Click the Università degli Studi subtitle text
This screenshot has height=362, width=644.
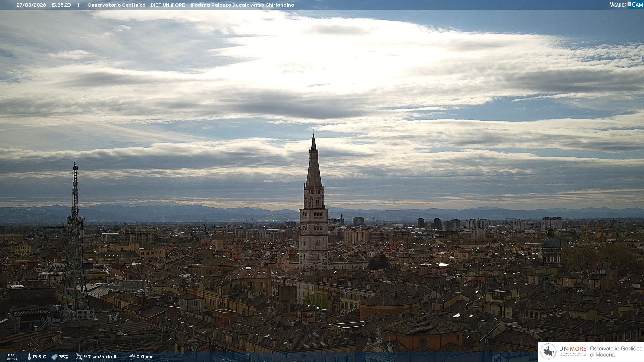(573, 355)
